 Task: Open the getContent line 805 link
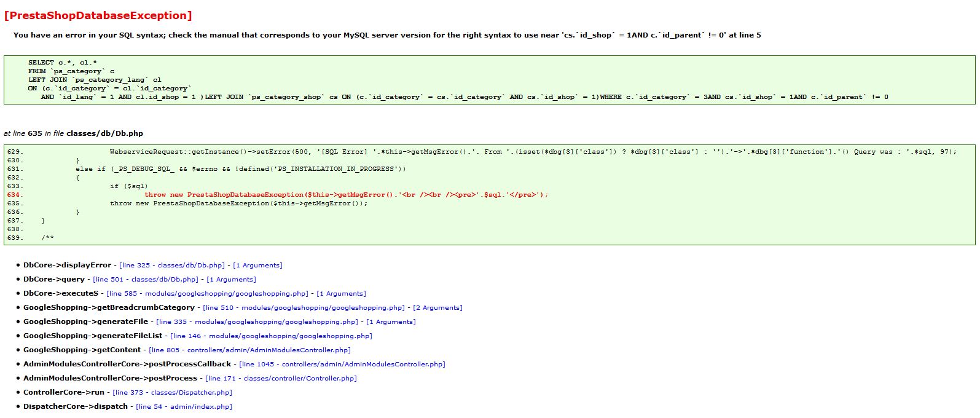tap(250, 350)
